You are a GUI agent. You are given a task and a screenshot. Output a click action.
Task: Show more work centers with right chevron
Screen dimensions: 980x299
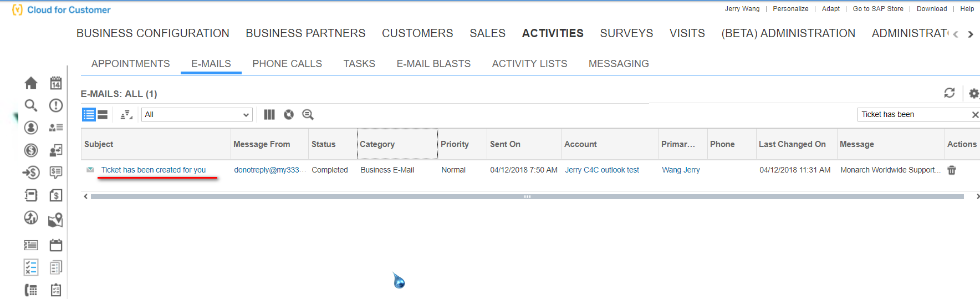tap(971, 34)
